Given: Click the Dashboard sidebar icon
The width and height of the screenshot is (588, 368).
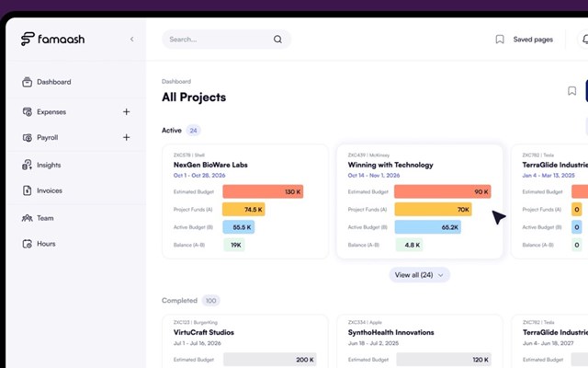Looking at the screenshot, I should [27, 82].
